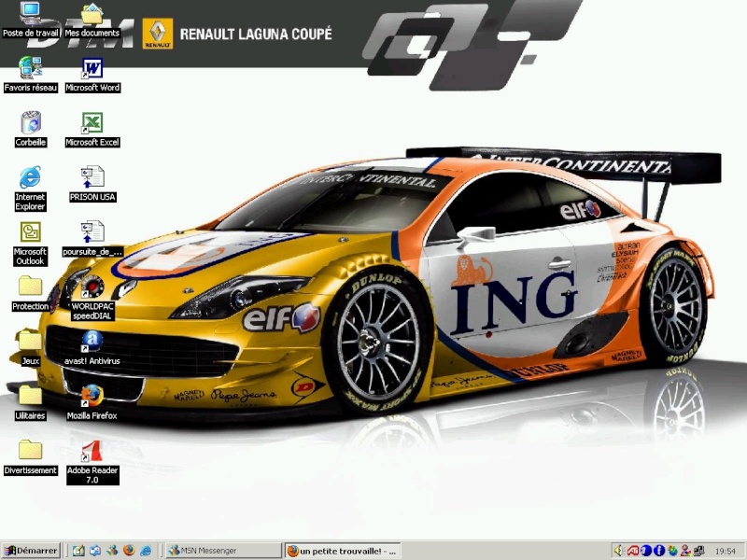
Task: Select the PRISON USA shortcut
Action: (x=92, y=184)
